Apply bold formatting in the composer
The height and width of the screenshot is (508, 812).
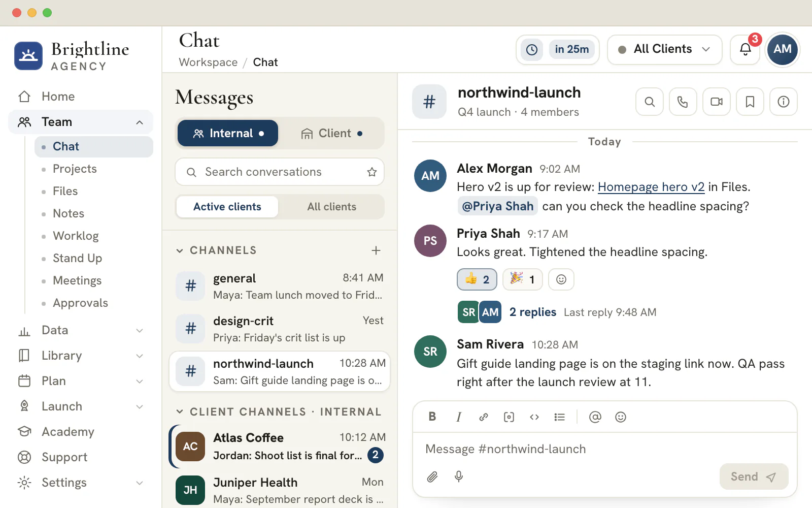[x=432, y=417]
